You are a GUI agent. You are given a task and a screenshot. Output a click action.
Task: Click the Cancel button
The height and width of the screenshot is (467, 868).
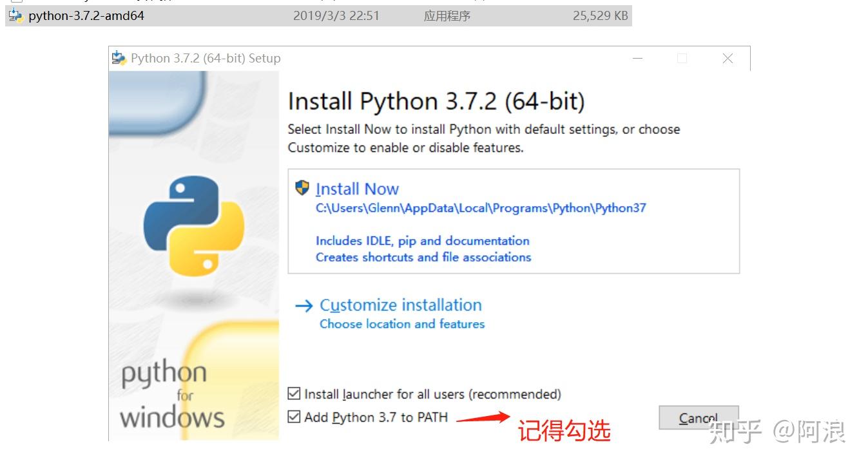coord(699,417)
